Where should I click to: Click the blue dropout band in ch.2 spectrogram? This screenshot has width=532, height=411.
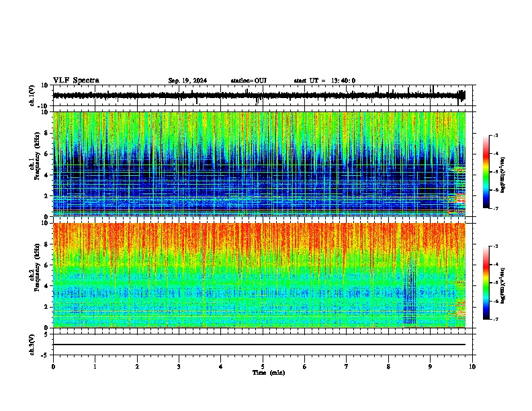(x=410, y=291)
